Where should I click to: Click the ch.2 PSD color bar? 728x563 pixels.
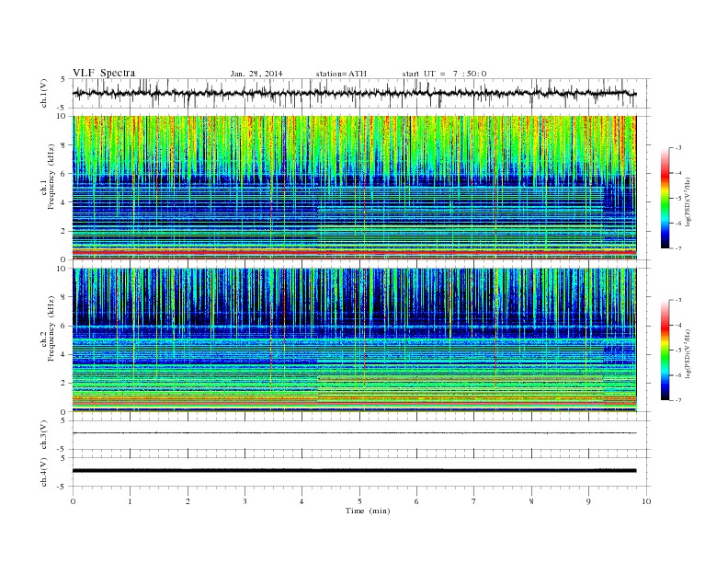click(665, 350)
